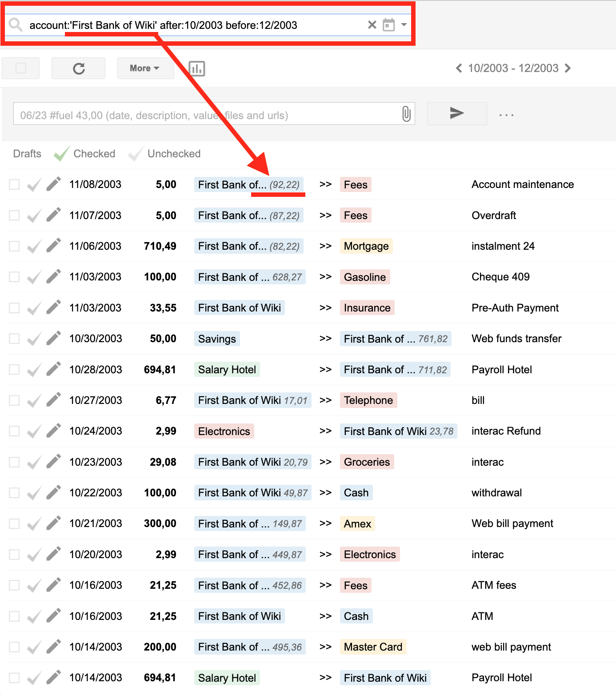
Task: Click the Groceries category tag
Action: click(x=367, y=462)
